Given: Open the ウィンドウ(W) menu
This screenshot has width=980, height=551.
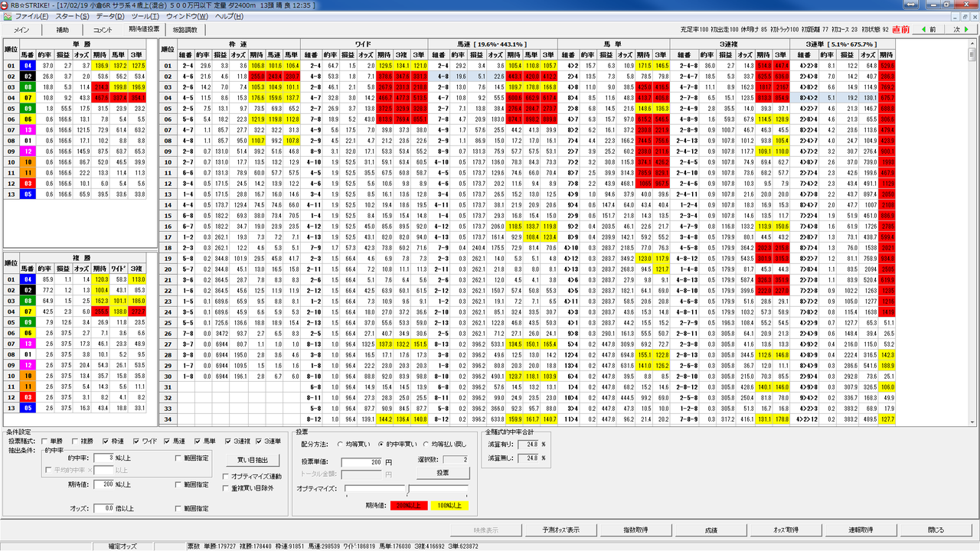Looking at the screenshot, I should [187, 16].
